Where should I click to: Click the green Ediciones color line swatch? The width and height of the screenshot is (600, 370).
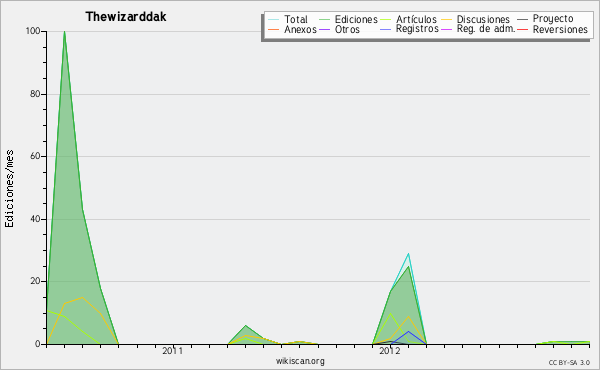pyautogui.click(x=324, y=19)
